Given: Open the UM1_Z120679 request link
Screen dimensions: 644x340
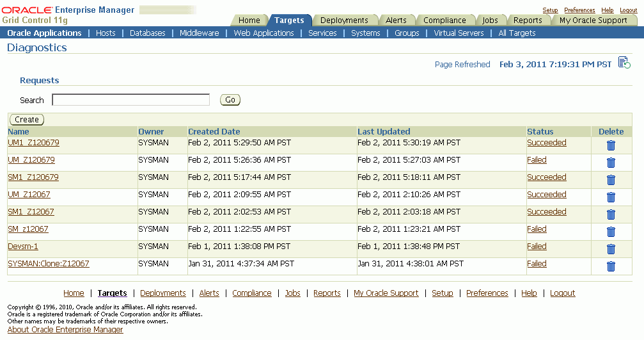Looking at the screenshot, I should pyautogui.click(x=34, y=143).
